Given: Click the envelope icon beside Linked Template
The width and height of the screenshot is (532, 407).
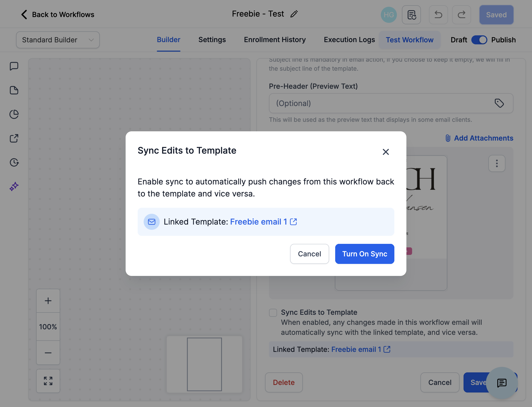Looking at the screenshot, I should click(151, 222).
